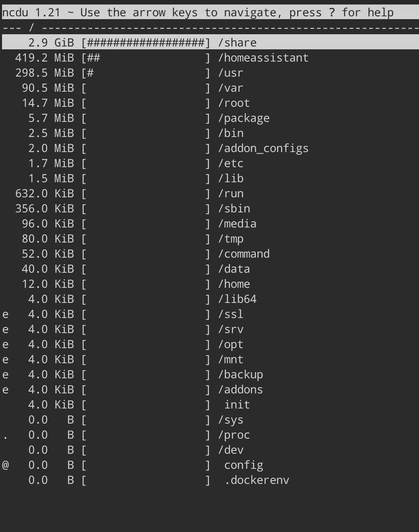This screenshot has width=419, height=532.
Task: Select the /command directory
Action: click(x=244, y=254)
